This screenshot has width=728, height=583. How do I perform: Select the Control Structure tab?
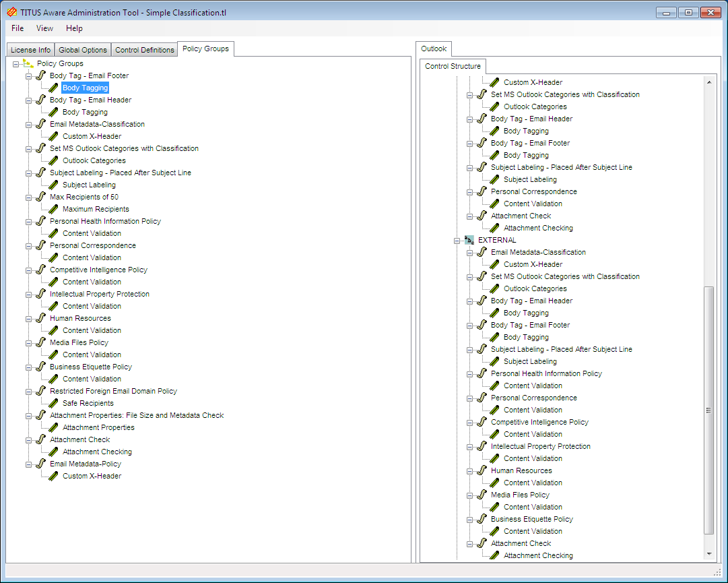[453, 66]
